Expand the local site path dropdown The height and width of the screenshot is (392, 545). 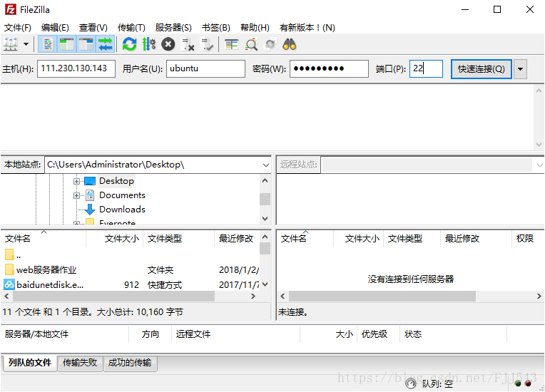click(x=265, y=165)
